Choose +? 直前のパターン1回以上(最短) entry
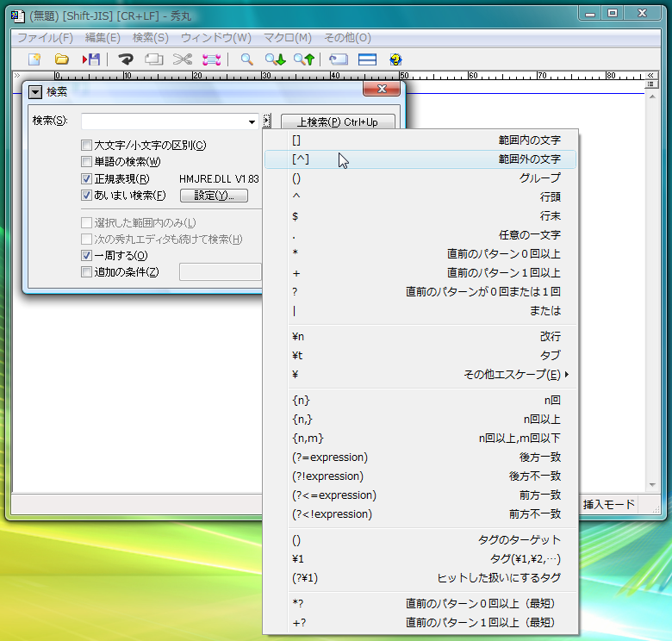Viewport: 672px width, 641px height. tap(420, 622)
